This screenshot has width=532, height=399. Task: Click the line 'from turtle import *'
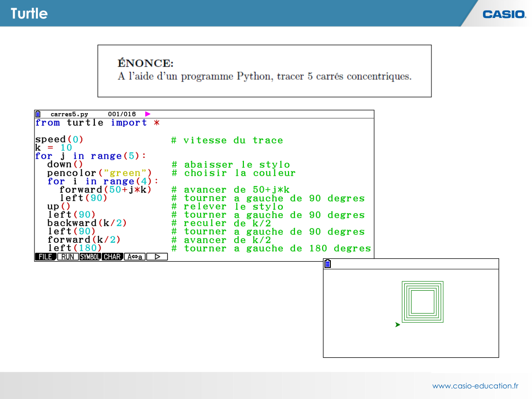97,123
